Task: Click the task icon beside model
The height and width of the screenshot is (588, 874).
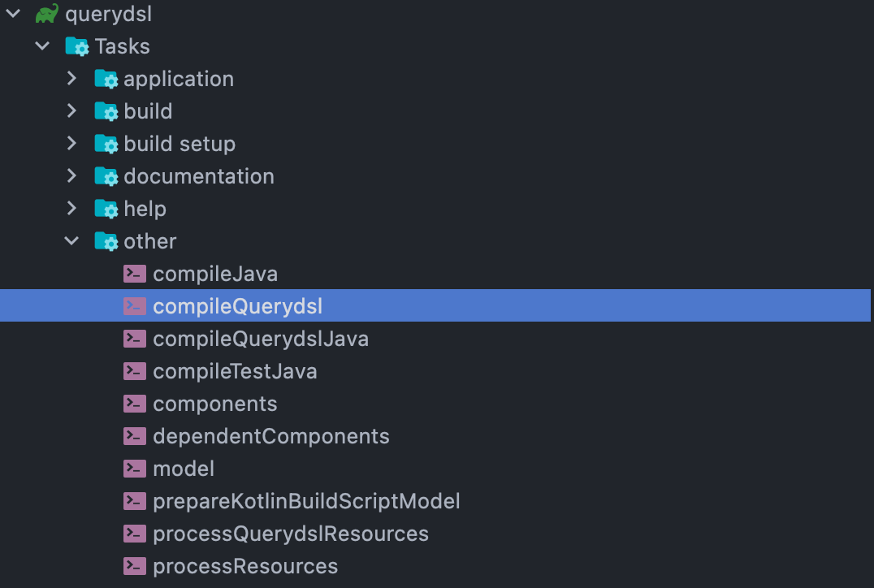Action: (135, 469)
